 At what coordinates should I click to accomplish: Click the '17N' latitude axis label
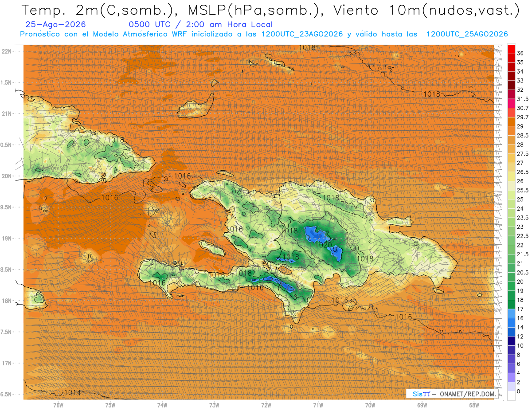pyautogui.click(x=7, y=363)
